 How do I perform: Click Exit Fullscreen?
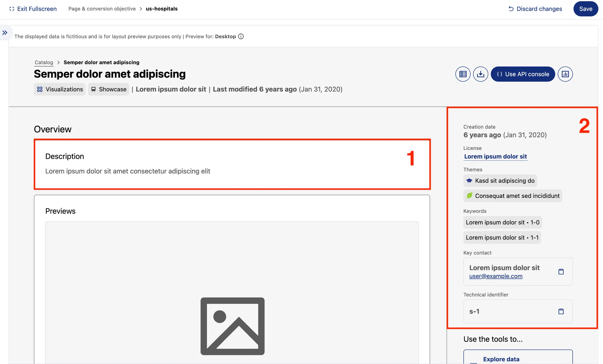coord(33,9)
